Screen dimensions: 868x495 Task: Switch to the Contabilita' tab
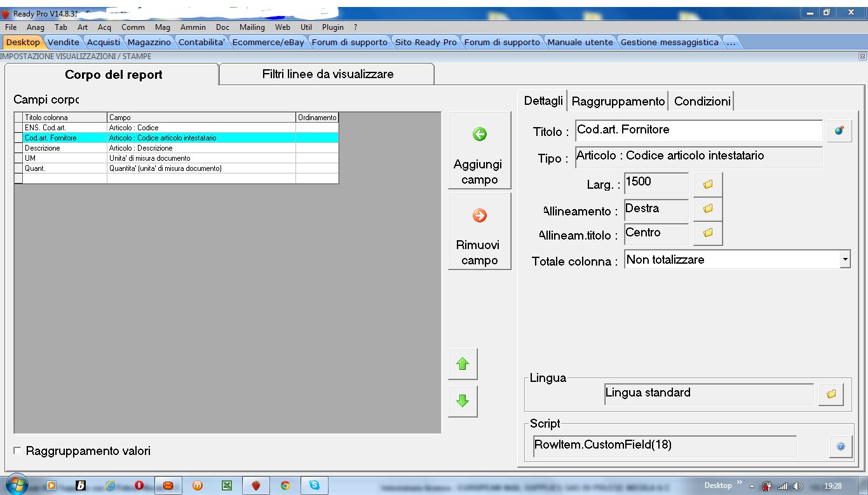point(202,43)
